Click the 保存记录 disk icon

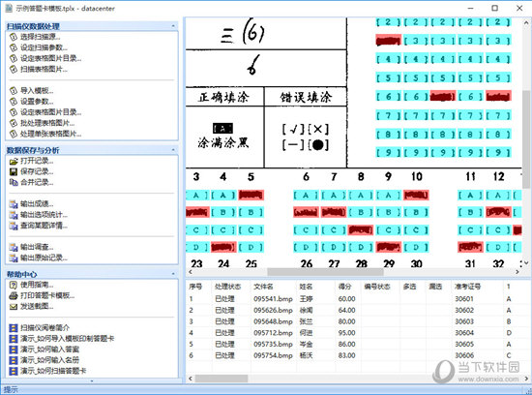click(x=13, y=172)
